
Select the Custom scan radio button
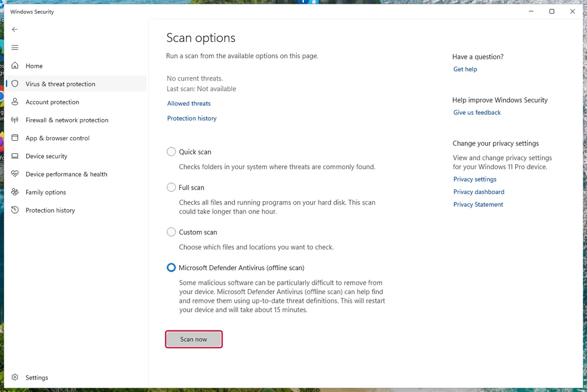(x=171, y=232)
